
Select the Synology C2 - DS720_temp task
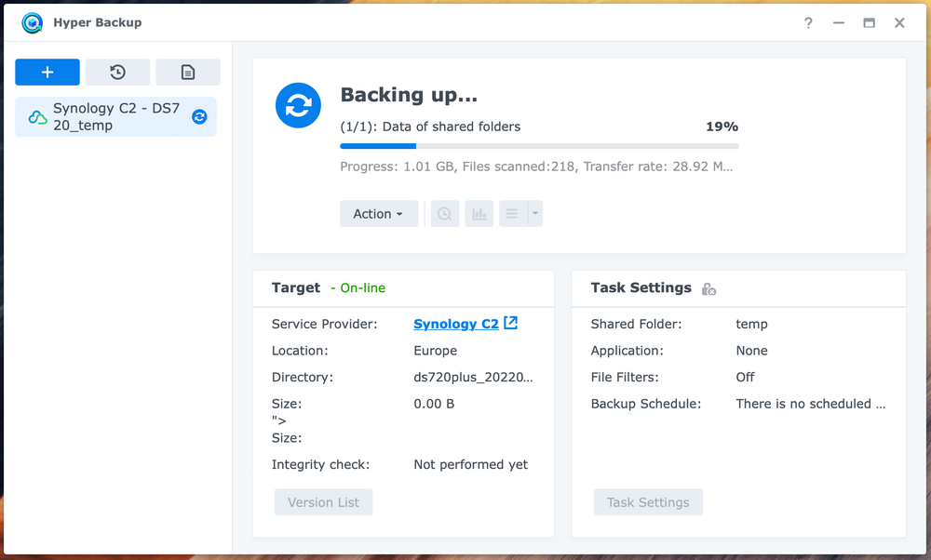point(115,117)
